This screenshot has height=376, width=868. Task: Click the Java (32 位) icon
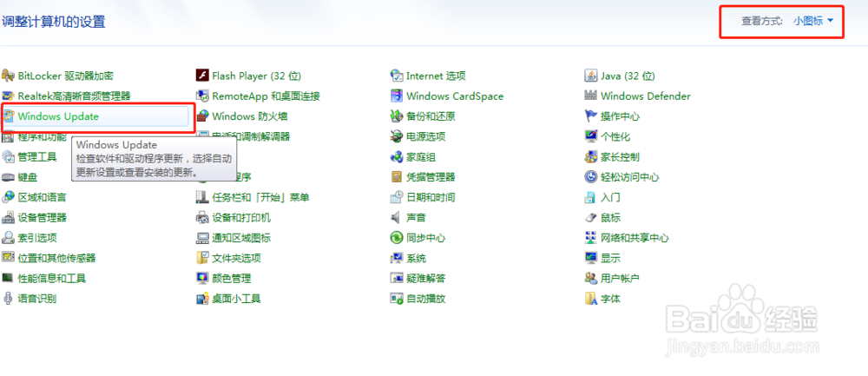pos(591,76)
